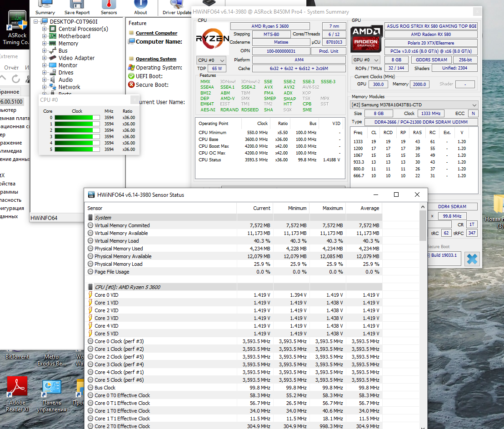Collapse the DESKTOP-C0T960I root node
504x429 pixels.
click(36, 21)
